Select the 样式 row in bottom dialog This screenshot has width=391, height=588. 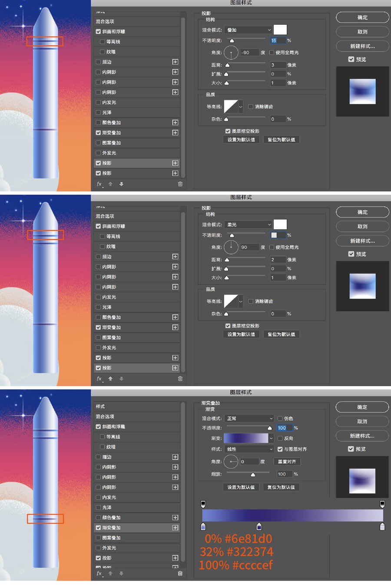[x=137, y=406]
